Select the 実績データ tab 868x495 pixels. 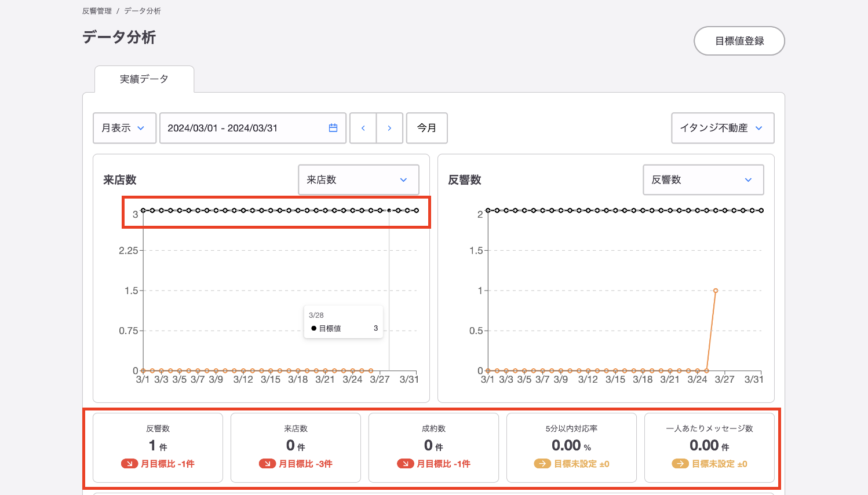point(144,79)
